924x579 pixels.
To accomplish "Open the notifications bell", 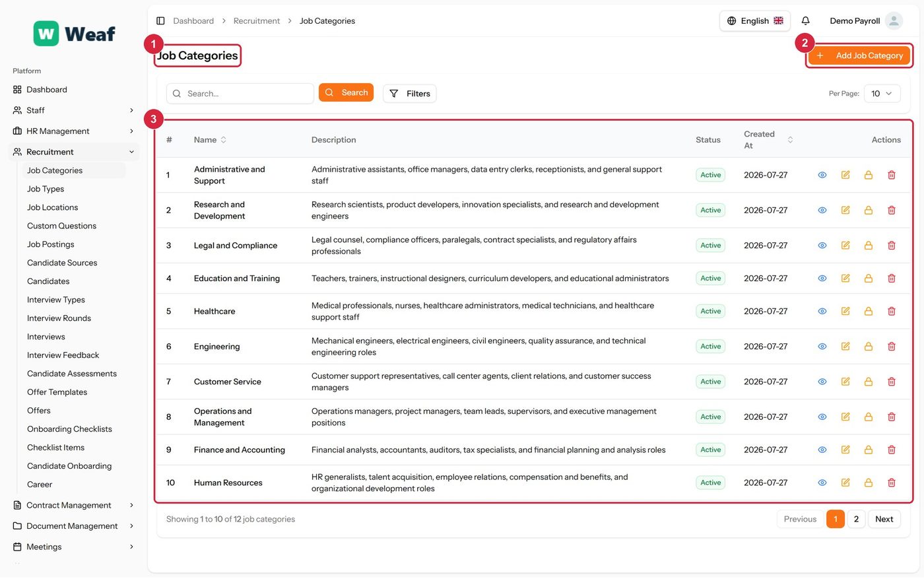I will 805,21.
